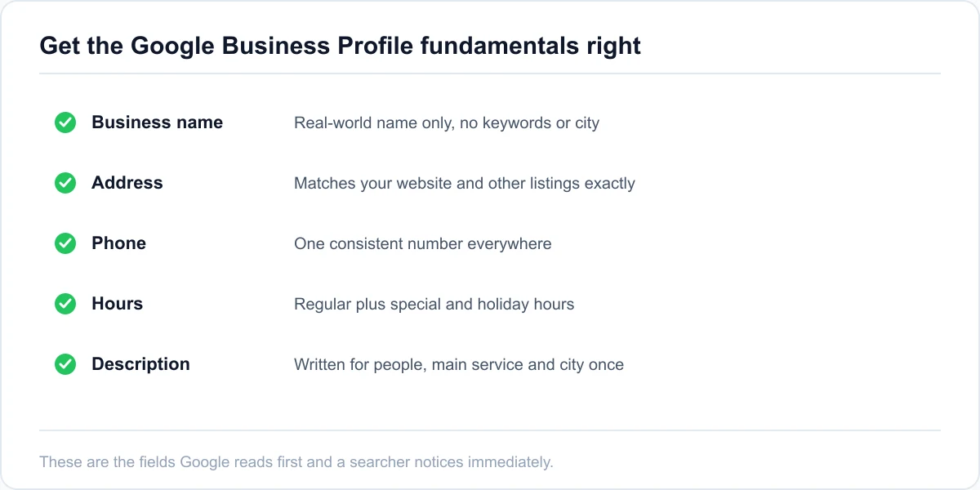Select the Address label
The width and height of the screenshot is (980, 490).
(x=127, y=183)
